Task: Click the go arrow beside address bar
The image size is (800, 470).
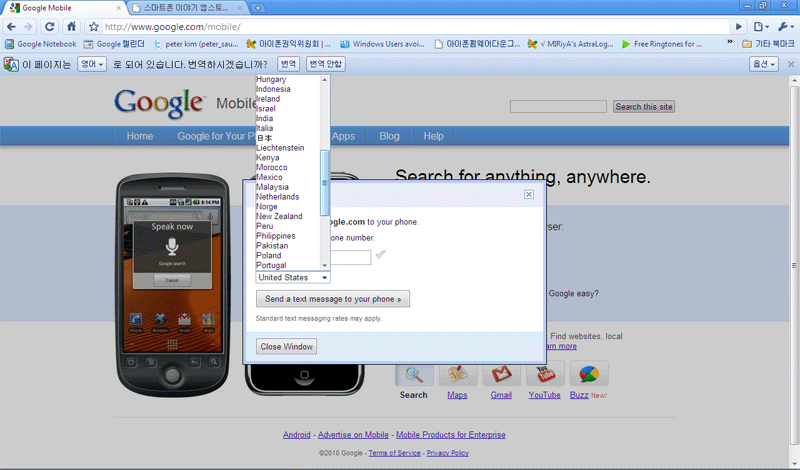Action: point(738,27)
